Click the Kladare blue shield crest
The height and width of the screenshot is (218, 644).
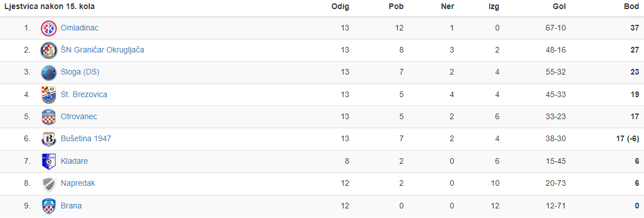[49, 161]
